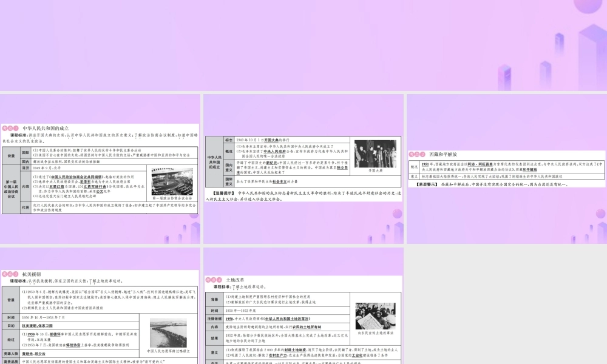Image resolution: width=607 pixels, height=364 pixels.
Task: Click the 结果 row label in 土地改革 table
Action: point(214,338)
